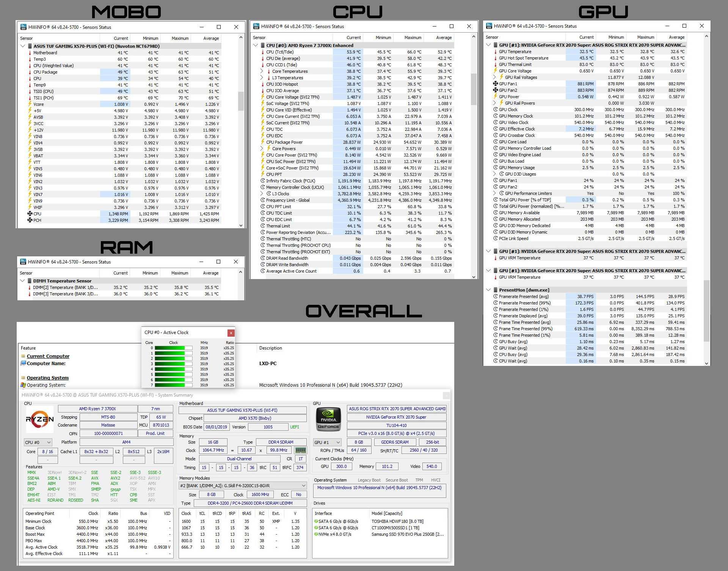Collapse the CPU [#0]: AMD Ryzen 7 3700X: Enhanced group
This screenshot has width=728, height=571.
pyautogui.click(x=256, y=45)
